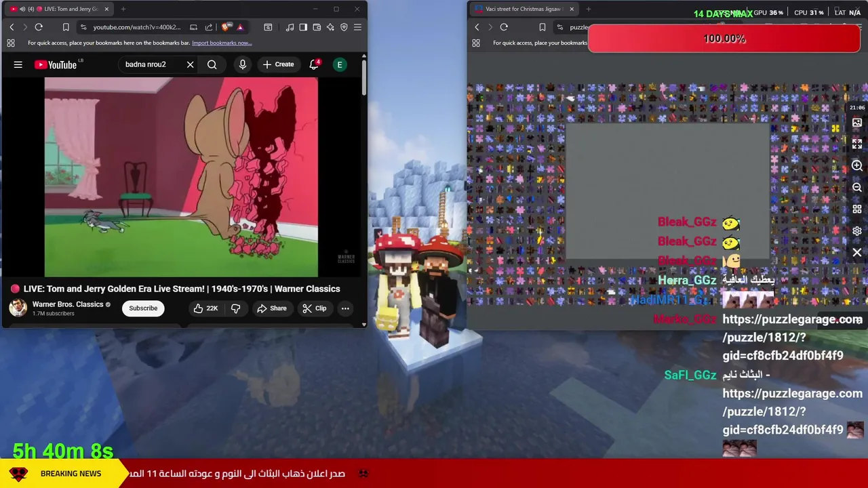Viewport: 868px width, 488px height.
Task: Open the account avatar E menu
Action: pos(340,64)
